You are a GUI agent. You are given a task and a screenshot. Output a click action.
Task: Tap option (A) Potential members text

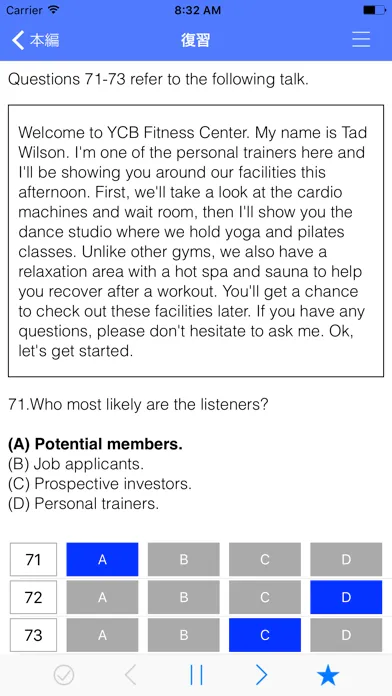(95, 444)
